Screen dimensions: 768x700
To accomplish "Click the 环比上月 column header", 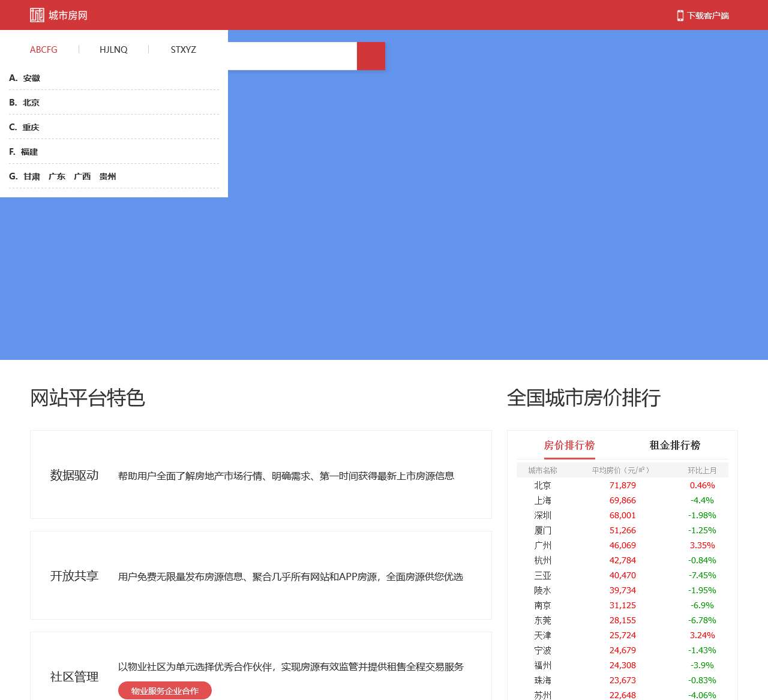I will 703,470.
